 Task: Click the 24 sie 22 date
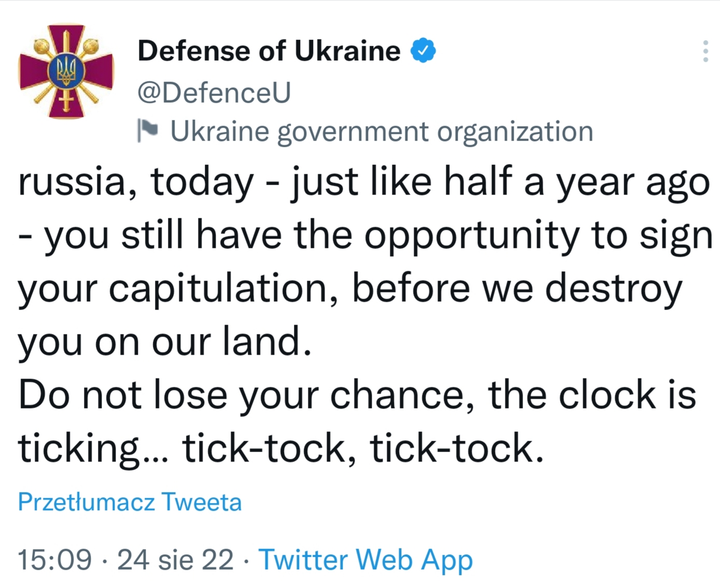[175, 560]
